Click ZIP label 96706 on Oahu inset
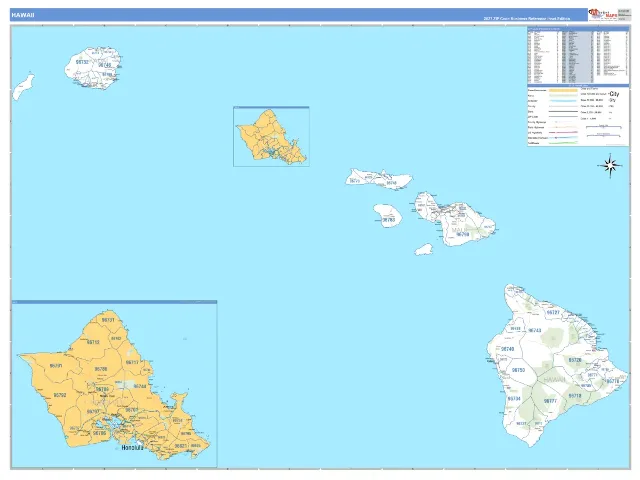 (100, 433)
